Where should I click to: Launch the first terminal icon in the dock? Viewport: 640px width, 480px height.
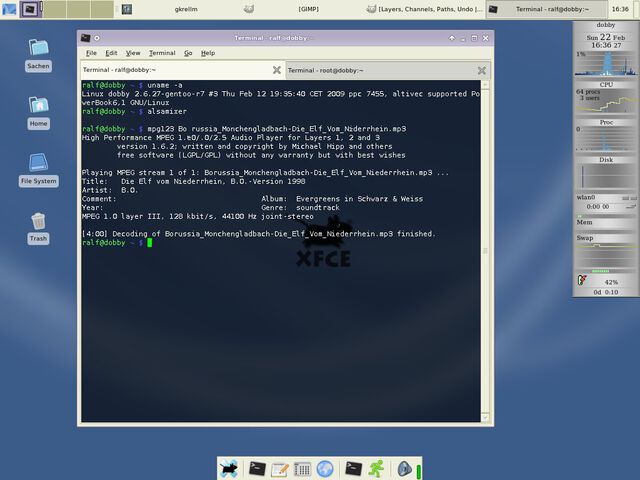[257, 469]
